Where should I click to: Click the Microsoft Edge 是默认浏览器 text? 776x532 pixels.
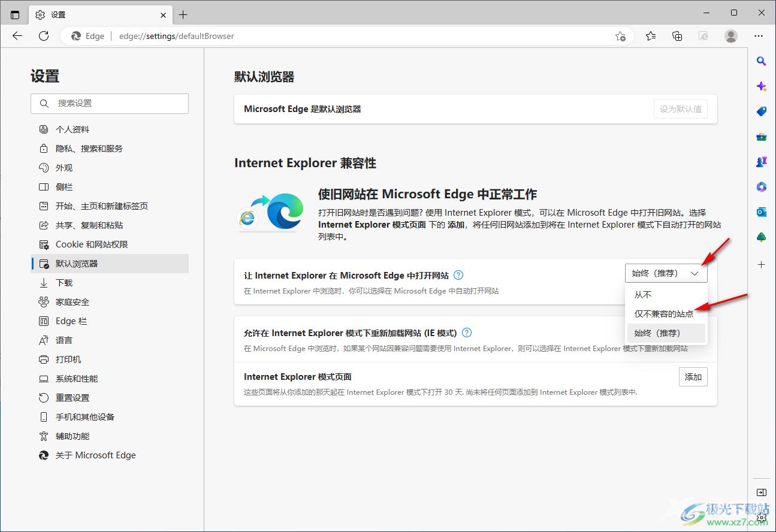coord(303,109)
